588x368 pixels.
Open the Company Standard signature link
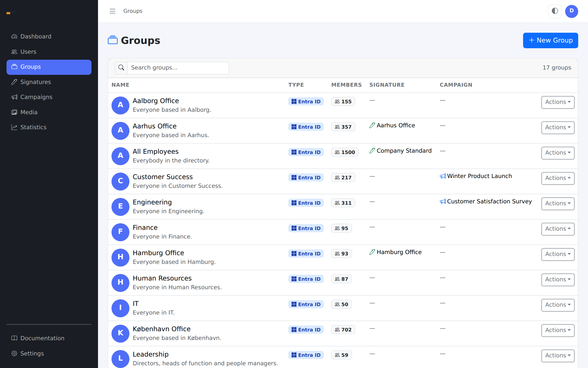404,151
